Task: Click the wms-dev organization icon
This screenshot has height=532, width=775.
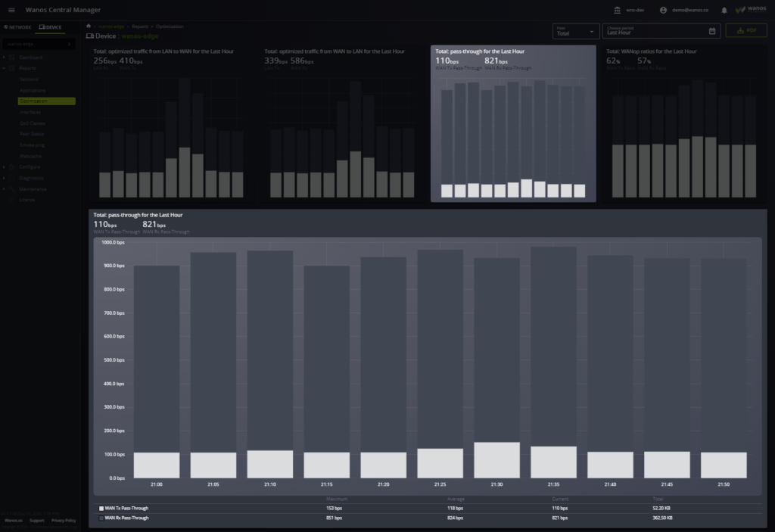Action: (618, 11)
